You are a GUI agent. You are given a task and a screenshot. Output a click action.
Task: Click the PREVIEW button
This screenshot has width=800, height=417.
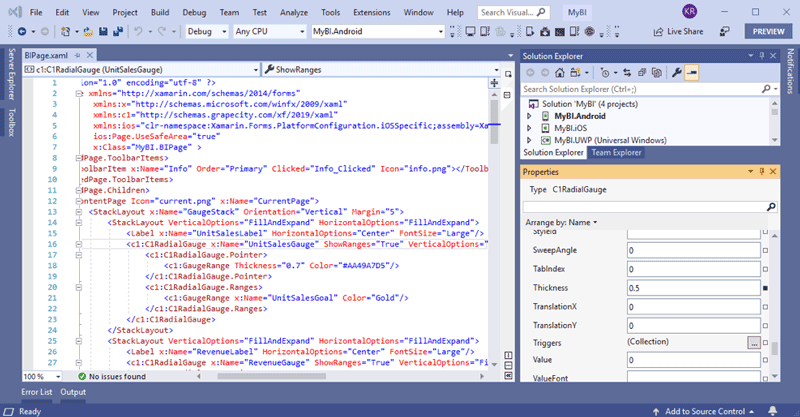768,31
